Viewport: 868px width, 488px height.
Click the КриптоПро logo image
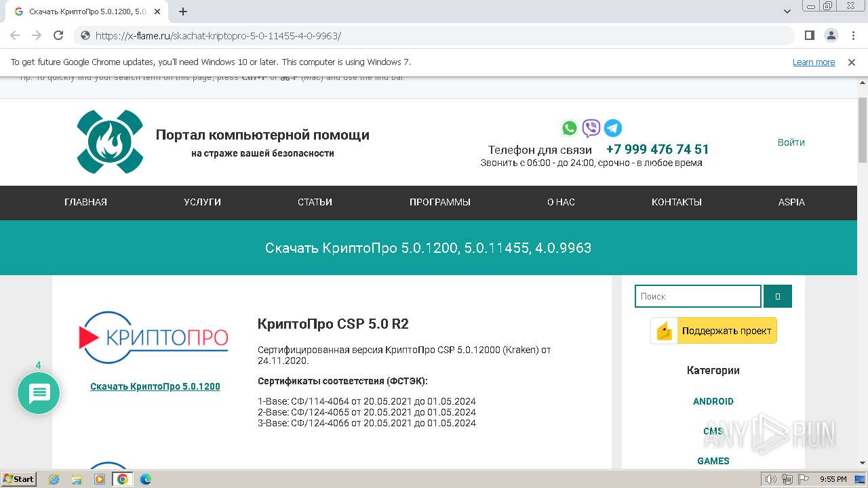click(x=154, y=338)
